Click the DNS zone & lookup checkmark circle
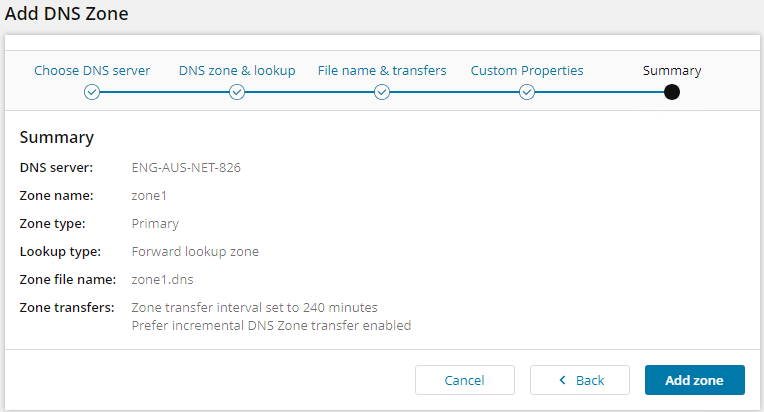The height and width of the screenshot is (412, 764). click(x=237, y=92)
